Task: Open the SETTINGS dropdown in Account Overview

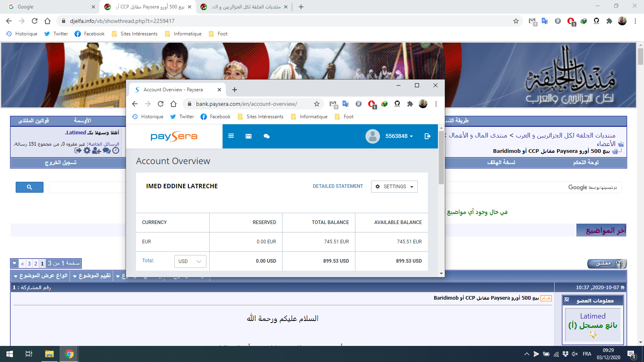Action: [394, 187]
